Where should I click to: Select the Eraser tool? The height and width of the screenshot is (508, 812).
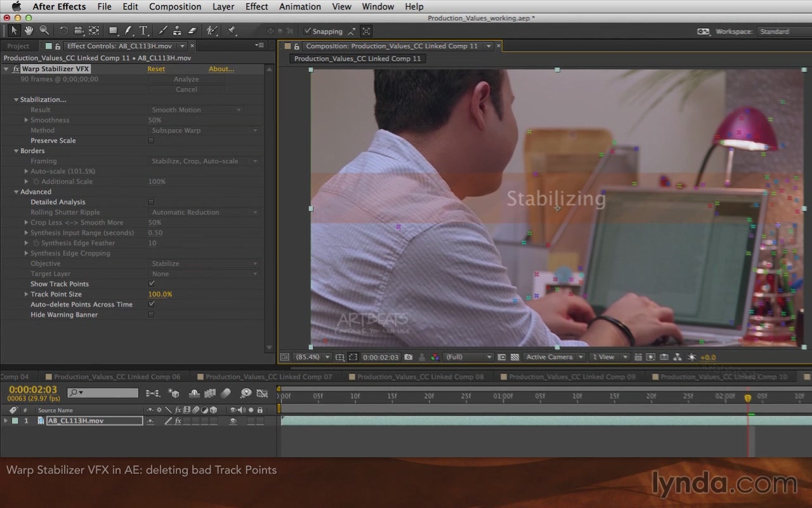[192, 30]
